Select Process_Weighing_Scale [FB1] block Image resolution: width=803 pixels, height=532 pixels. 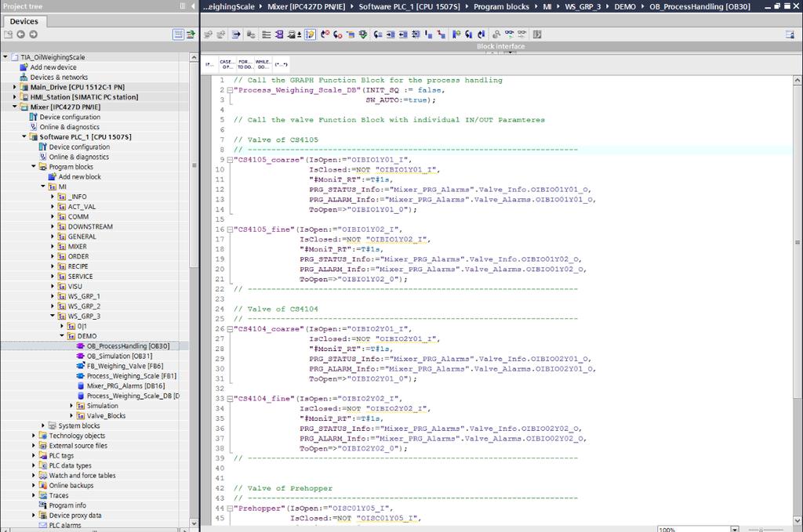[x=132, y=376]
